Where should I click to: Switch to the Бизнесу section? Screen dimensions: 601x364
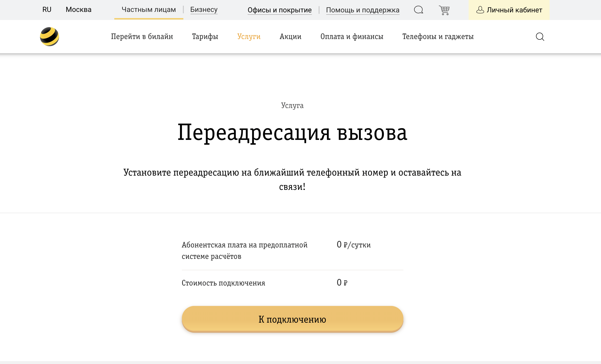click(204, 10)
